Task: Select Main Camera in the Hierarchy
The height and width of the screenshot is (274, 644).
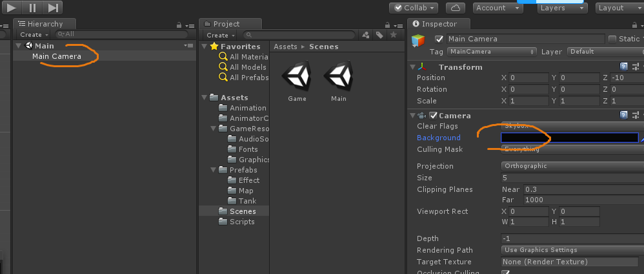Action: pos(57,56)
